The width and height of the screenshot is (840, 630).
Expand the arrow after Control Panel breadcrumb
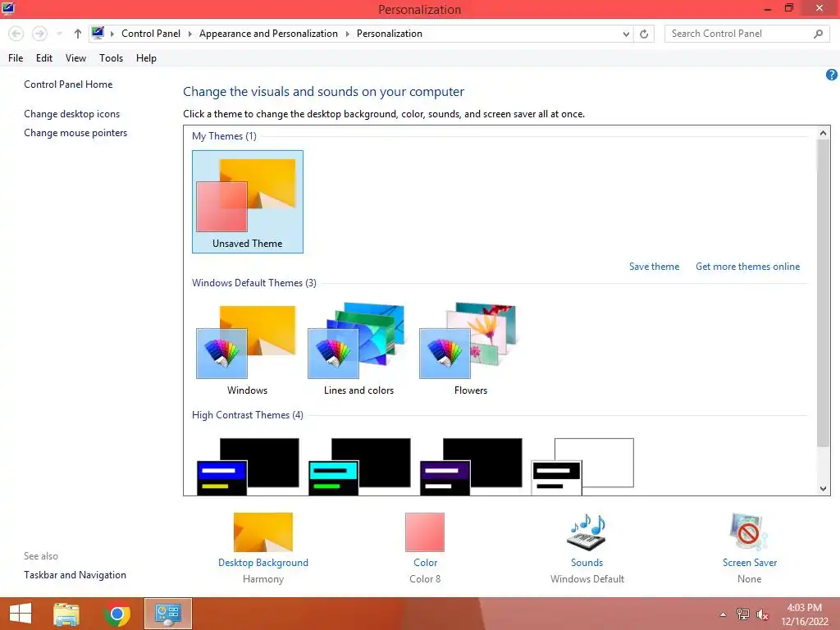(x=189, y=34)
